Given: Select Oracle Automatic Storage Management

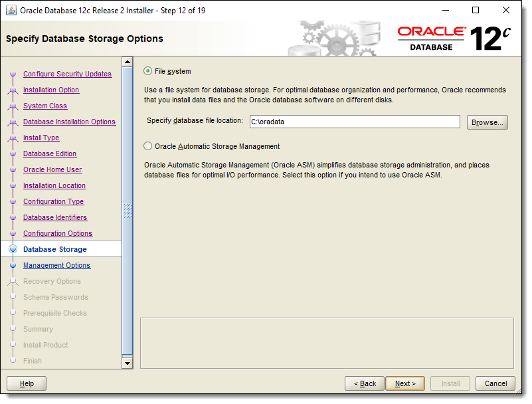Looking at the screenshot, I should (x=147, y=146).
